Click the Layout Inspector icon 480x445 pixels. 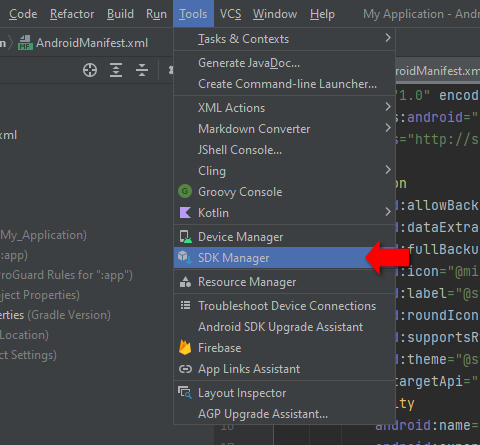coord(185,392)
